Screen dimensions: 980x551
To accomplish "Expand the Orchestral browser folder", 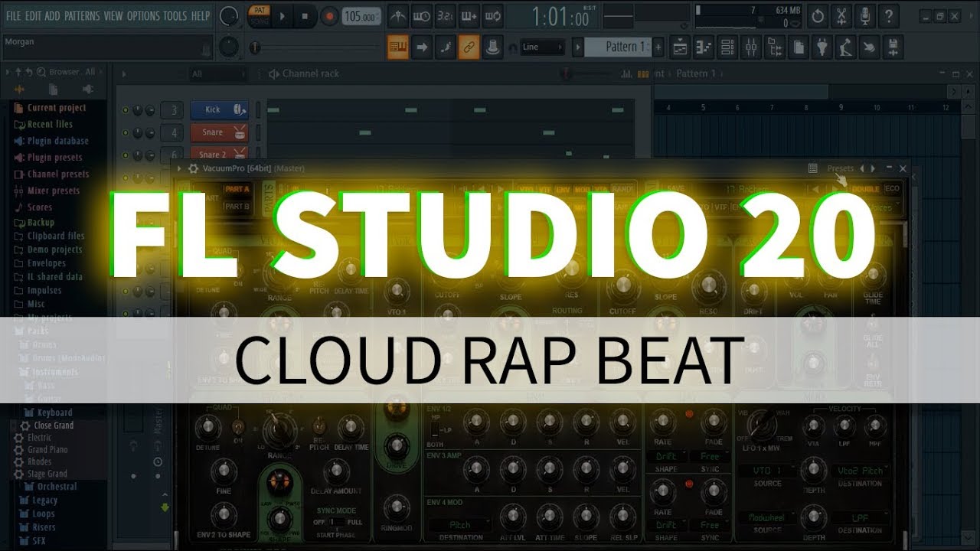I will pyautogui.click(x=51, y=486).
